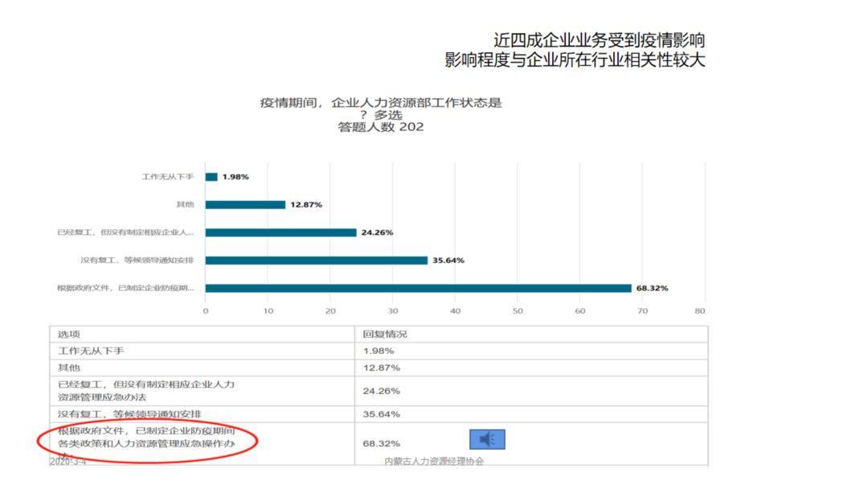
Task: Click the subtitle line 影响程度与企业所在行业相关性较大
Action: (x=575, y=60)
